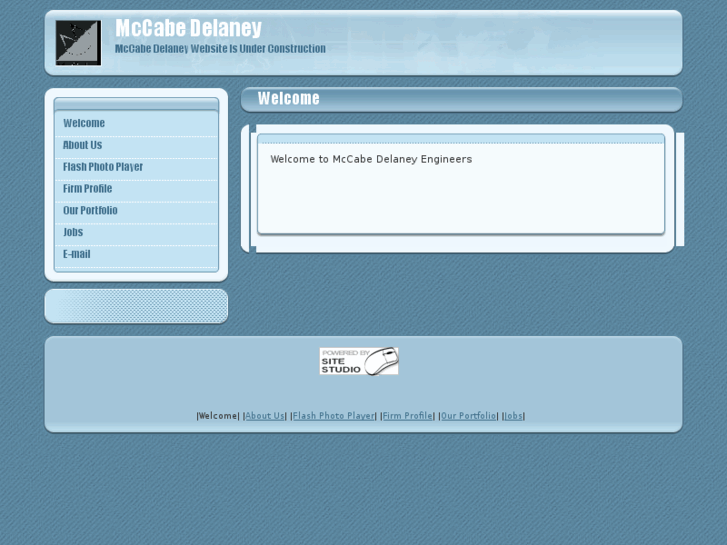
Task: Click the Powered by Site Studio badge
Action: (x=359, y=361)
